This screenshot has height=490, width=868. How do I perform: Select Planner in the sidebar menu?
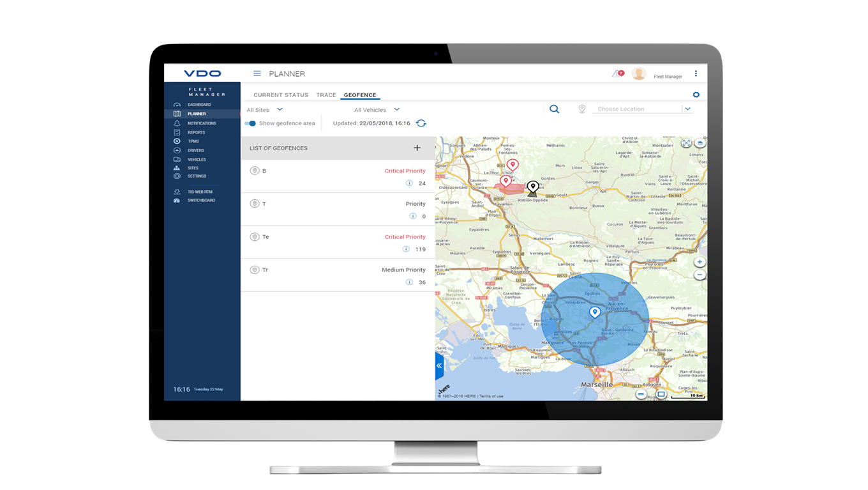pyautogui.click(x=197, y=114)
